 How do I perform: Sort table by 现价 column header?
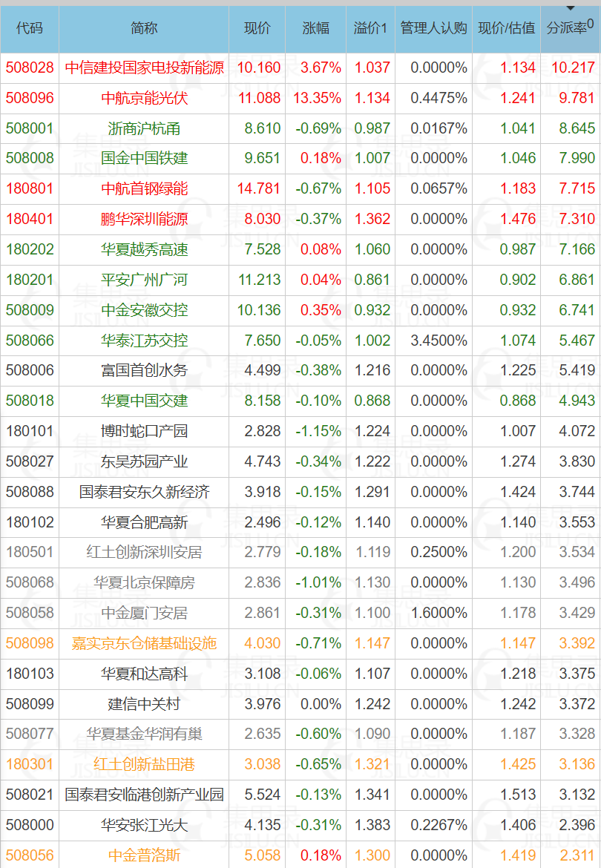click(257, 28)
